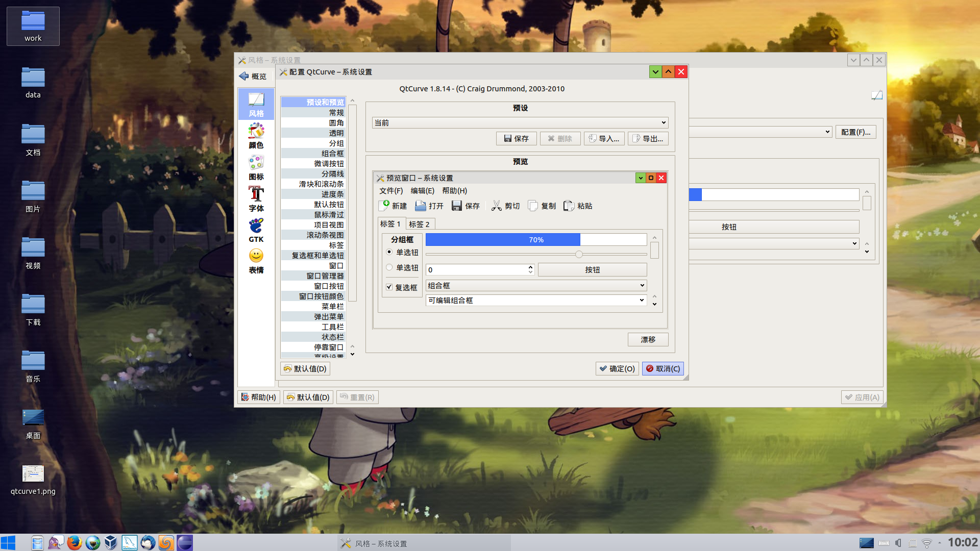
Task: Click 新建 (New) in preview toolbar
Action: coord(393,206)
